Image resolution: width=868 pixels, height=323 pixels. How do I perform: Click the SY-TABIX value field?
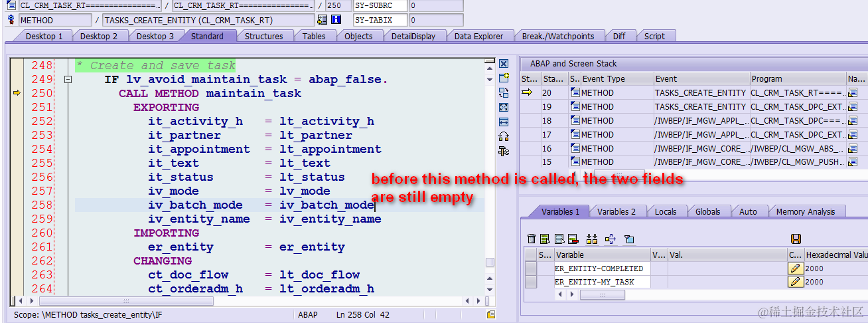pyautogui.click(x=435, y=20)
